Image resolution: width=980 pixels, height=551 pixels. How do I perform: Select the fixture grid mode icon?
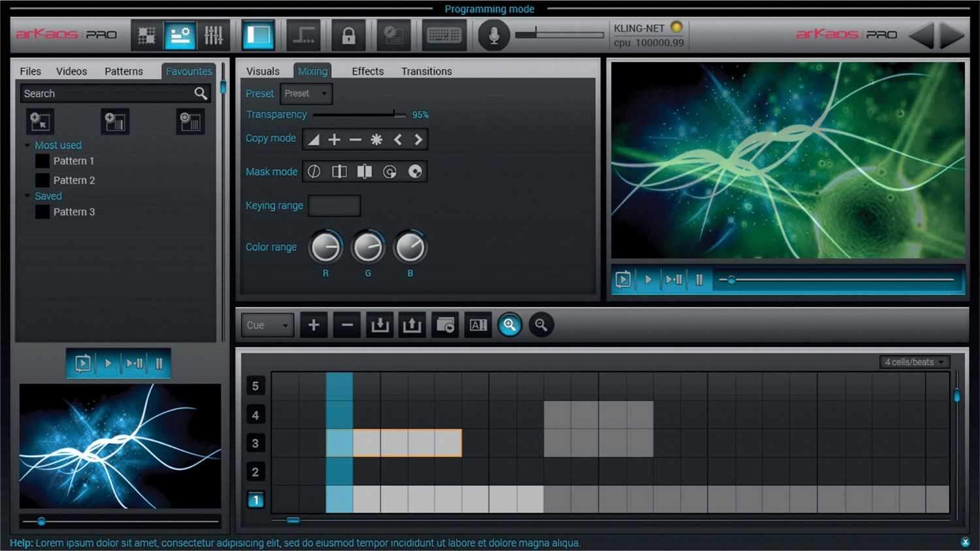[x=146, y=35]
